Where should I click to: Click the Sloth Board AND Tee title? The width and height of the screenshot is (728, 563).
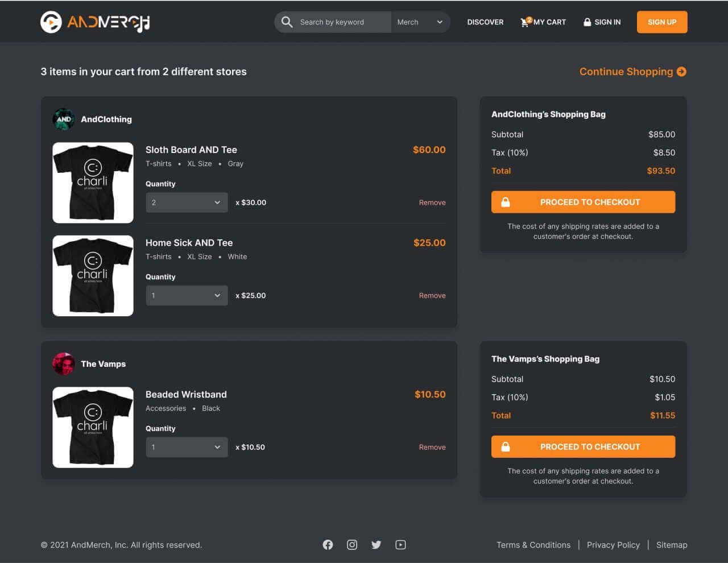tap(191, 150)
